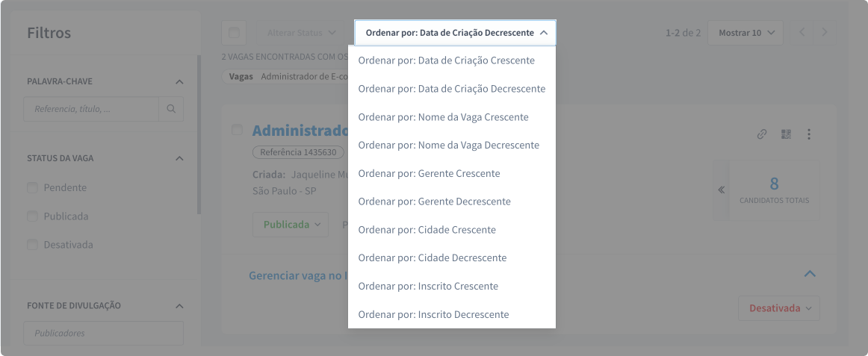Tick the select-all checkbox in the toolbar
This screenshot has width=868, height=356.
pyautogui.click(x=234, y=33)
